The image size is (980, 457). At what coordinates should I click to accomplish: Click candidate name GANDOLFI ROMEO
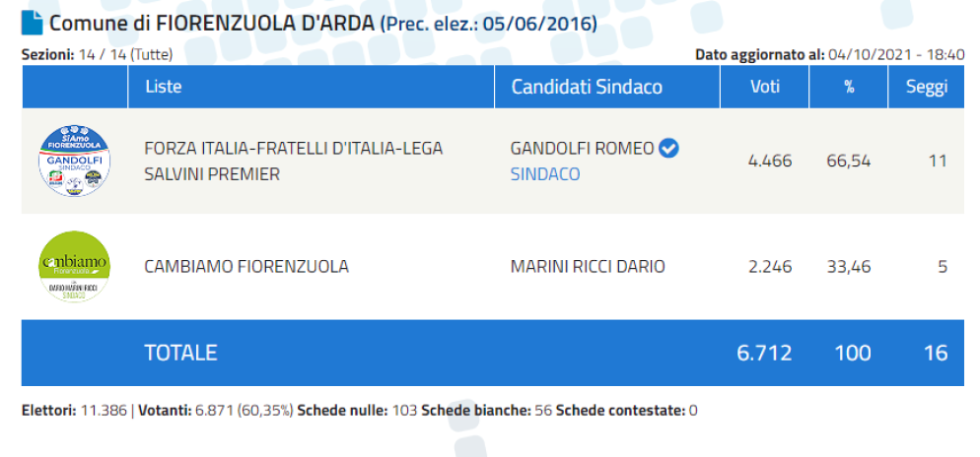tap(583, 149)
